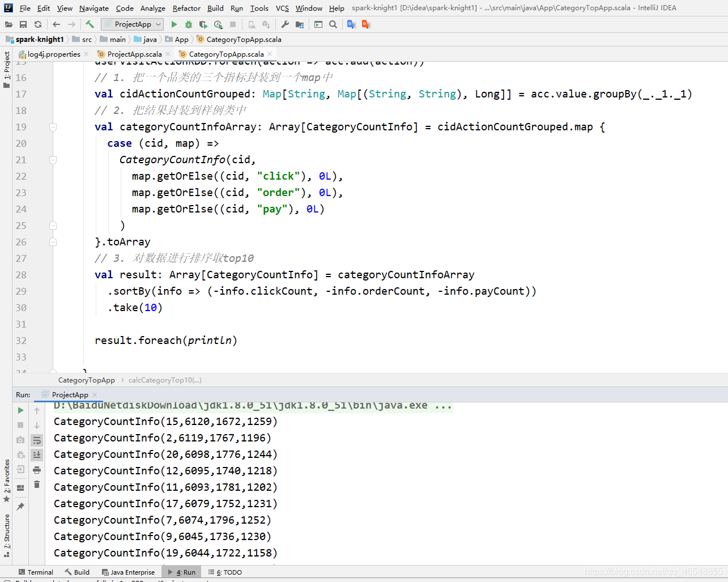Click the Restore Layout icon in Run panel
This screenshot has height=582, width=728.
pos(20,488)
